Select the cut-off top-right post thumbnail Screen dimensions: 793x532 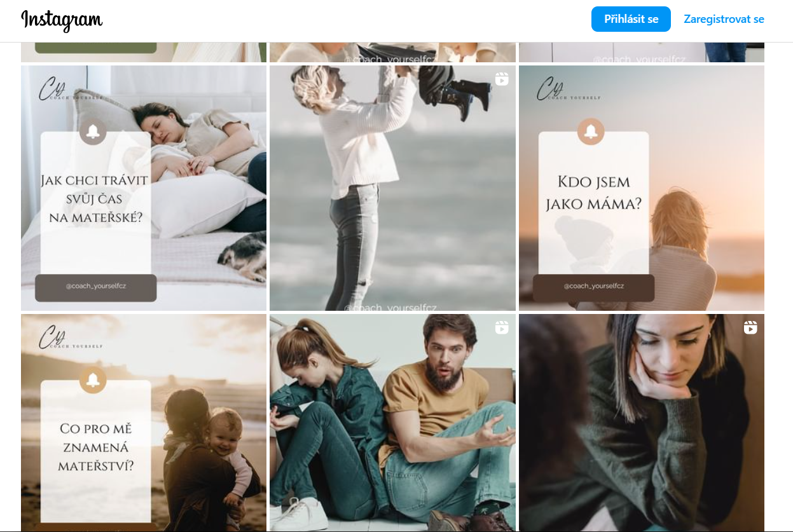click(x=641, y=52)
